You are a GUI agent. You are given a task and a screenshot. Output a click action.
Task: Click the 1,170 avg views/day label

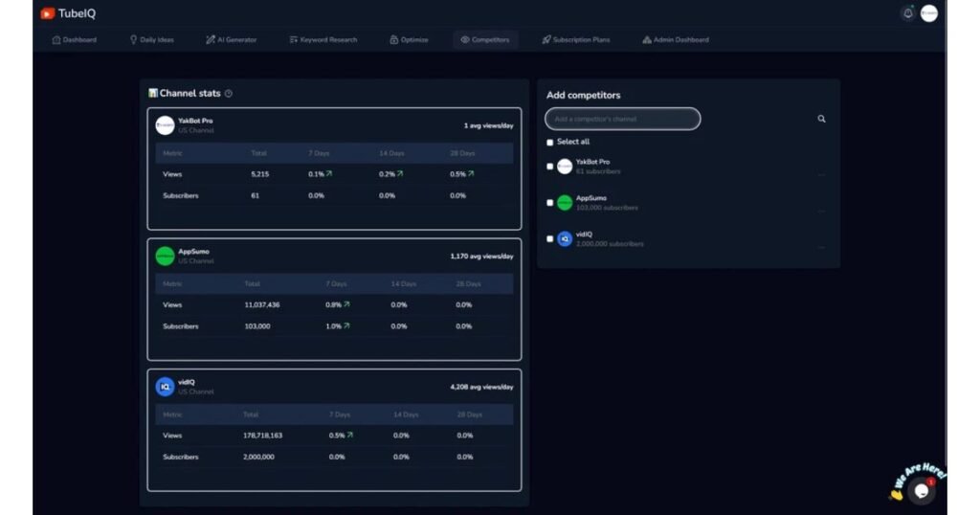pos(482,257)
